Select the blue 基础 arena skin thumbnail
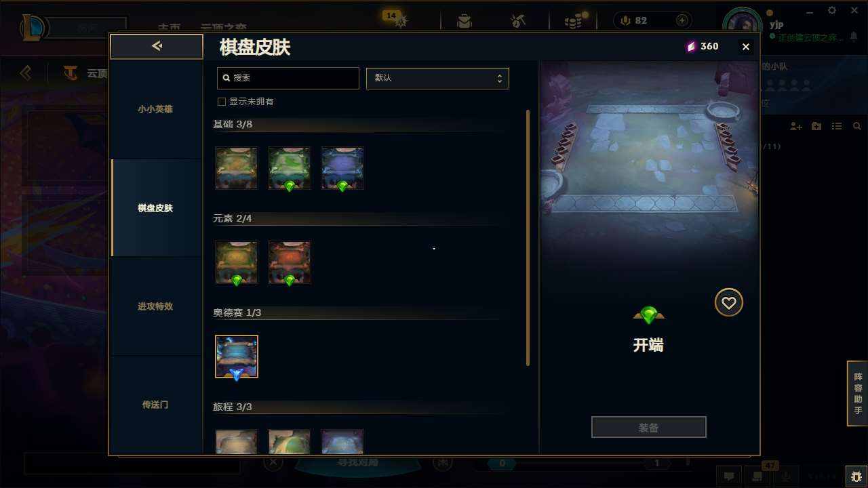Viewport: 868px width, 488px height. tap(342, 168)
